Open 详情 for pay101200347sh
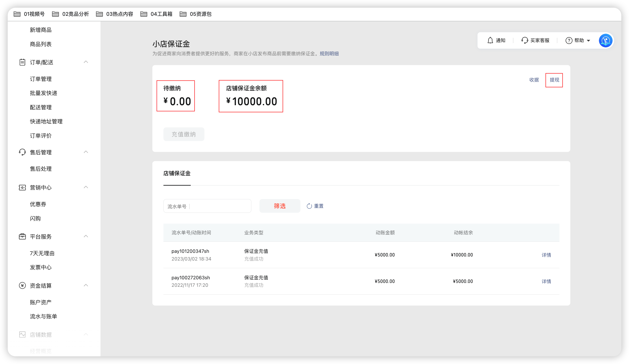 point(546,255)
